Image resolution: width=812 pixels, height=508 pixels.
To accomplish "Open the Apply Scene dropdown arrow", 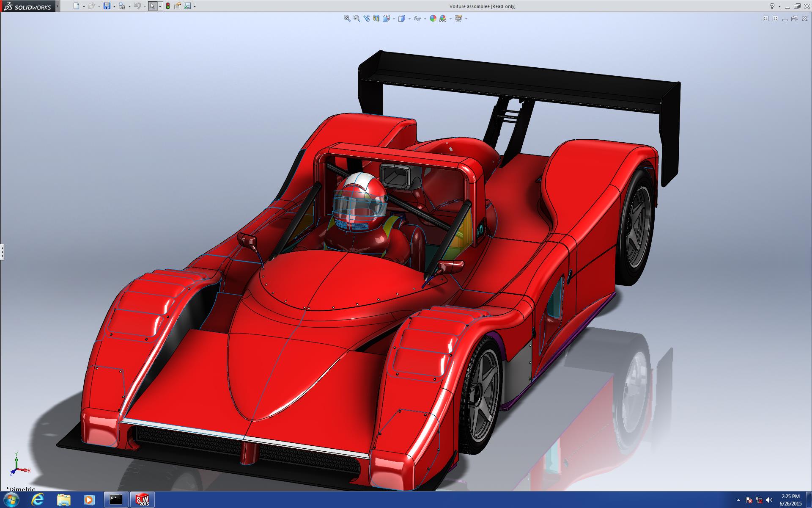I will pos(450,19).
